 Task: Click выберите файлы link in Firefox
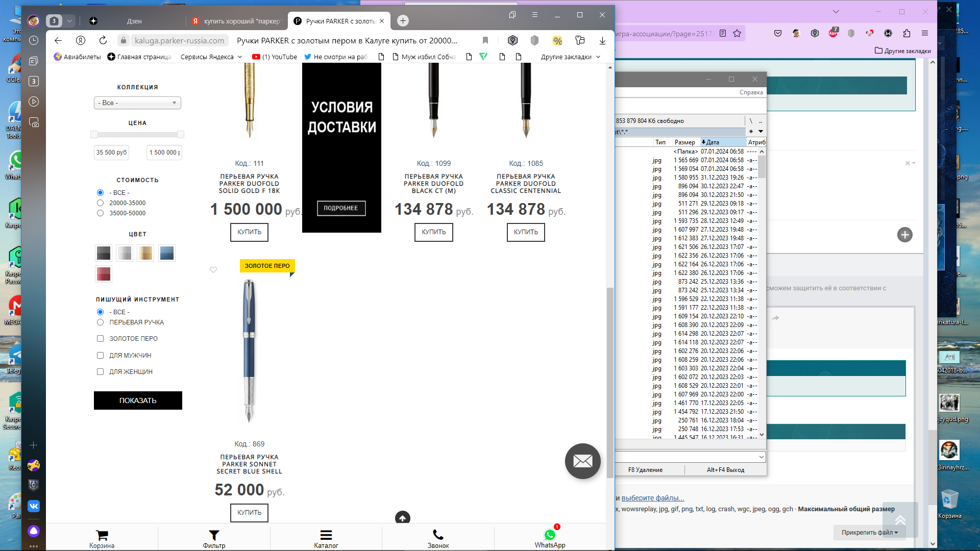[652, 498]
